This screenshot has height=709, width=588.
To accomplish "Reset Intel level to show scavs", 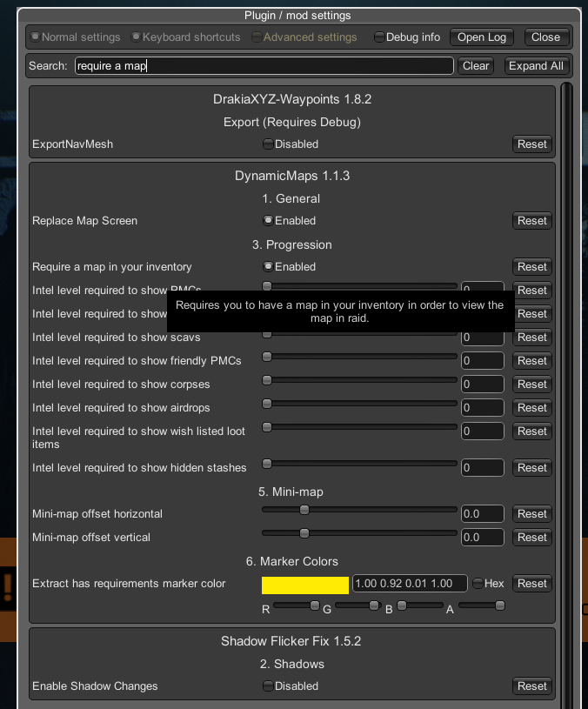I will (532, 337).
